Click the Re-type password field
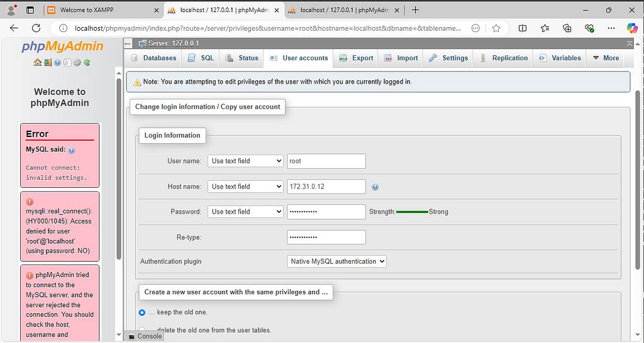The width and height of the screenshot is (644, 343). [326, 237]
